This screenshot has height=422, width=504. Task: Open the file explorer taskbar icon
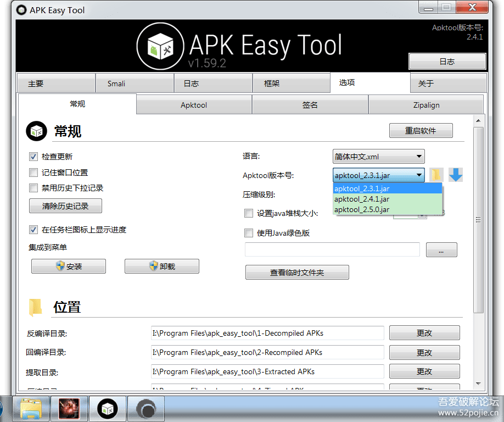[x=31, y=409]
